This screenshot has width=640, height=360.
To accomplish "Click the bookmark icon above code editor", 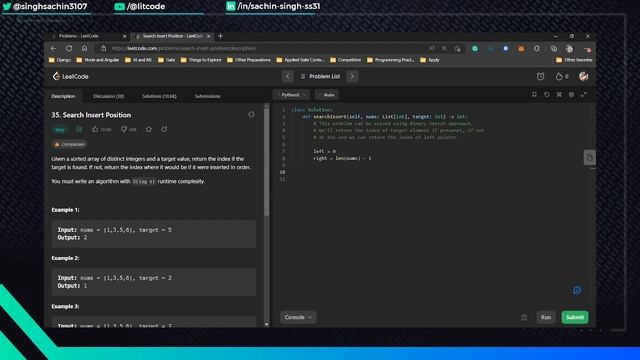I will point(534,95).
